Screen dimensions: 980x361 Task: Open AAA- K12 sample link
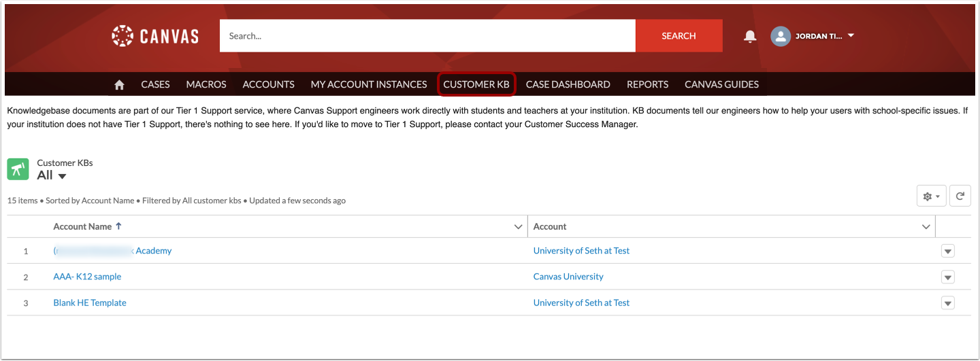[87, 277]
